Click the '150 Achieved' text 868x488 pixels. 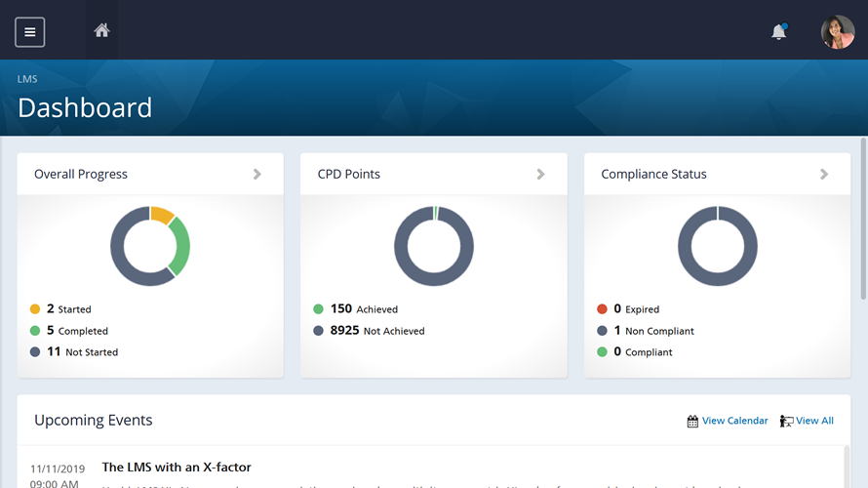coord(364,309)
